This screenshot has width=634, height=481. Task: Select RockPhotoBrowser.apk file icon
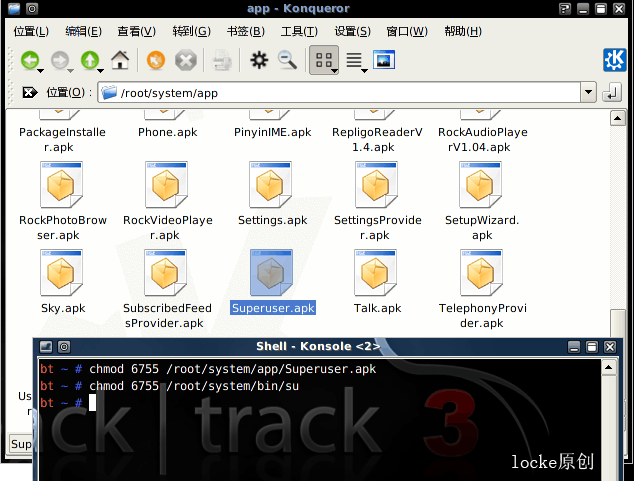[x=61, y=185]
